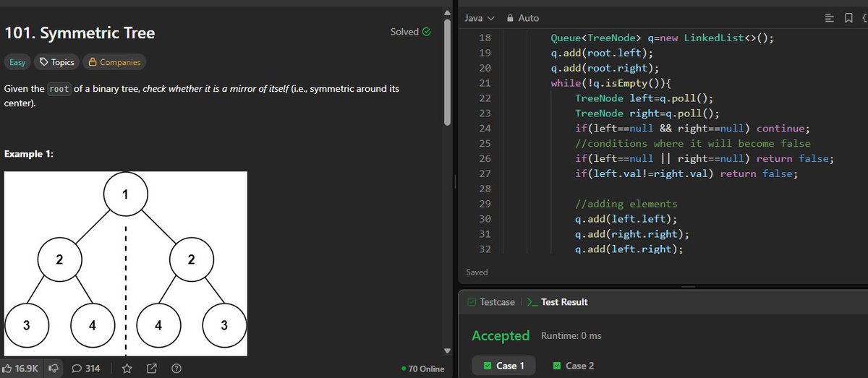Click the share external-link icon
The image size is (868, 378).
pyautogui.click(x=152, y=369)
